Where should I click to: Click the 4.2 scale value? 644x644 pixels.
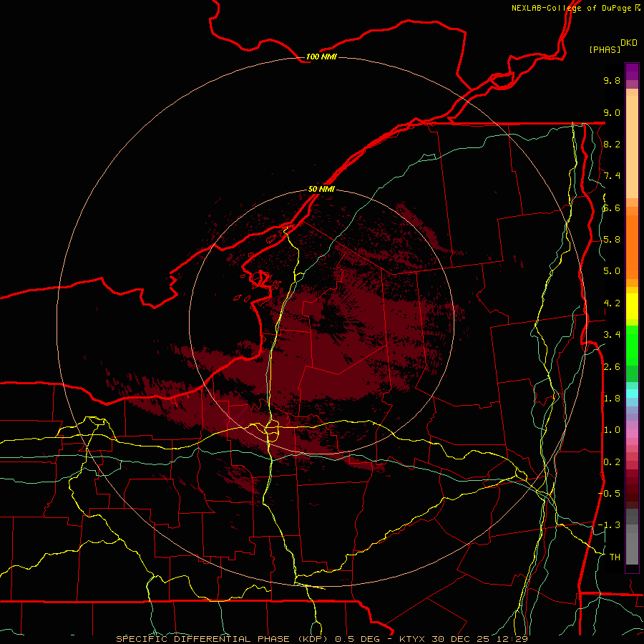pyautogui.click(x=612, y=303)
